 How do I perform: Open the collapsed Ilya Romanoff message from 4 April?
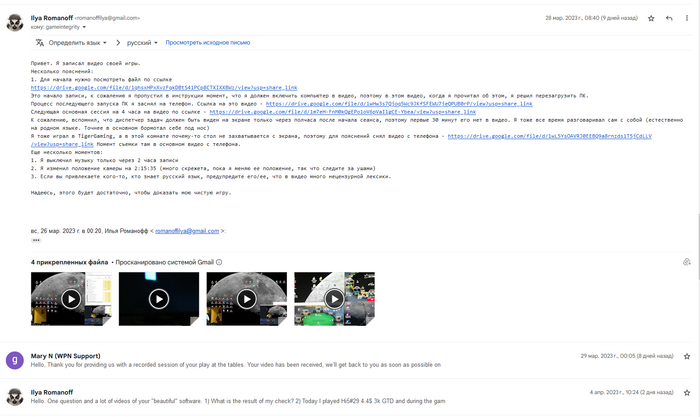348,396
